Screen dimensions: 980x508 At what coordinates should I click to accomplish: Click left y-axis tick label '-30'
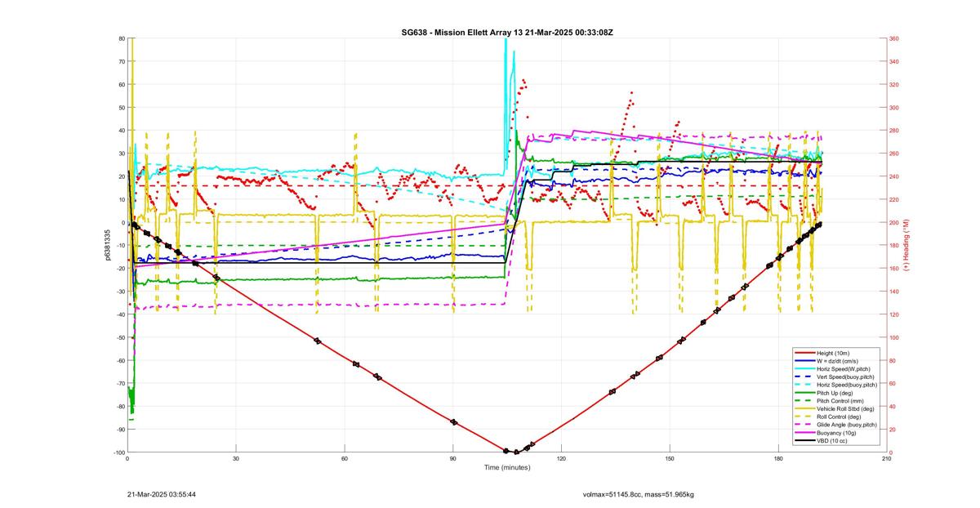(x=120, y=292)
